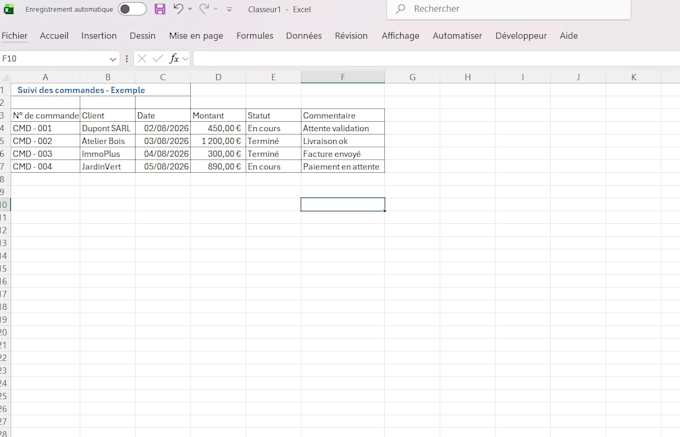Click the amount cell 1 200,00 €

coord(218,141)
